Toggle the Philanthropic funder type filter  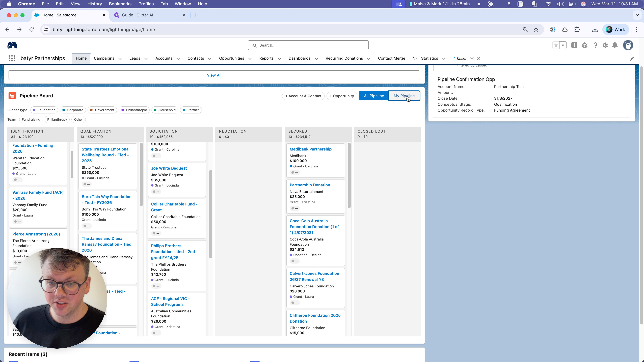[x=134, y=110]
